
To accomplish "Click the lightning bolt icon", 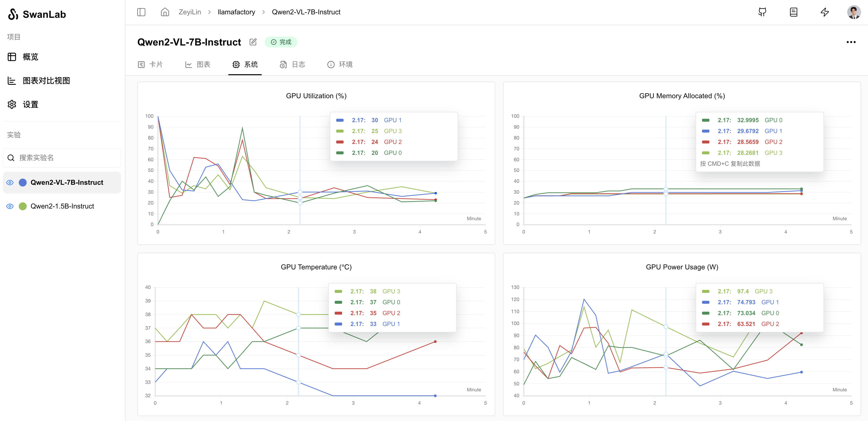I will pos(825,12).
